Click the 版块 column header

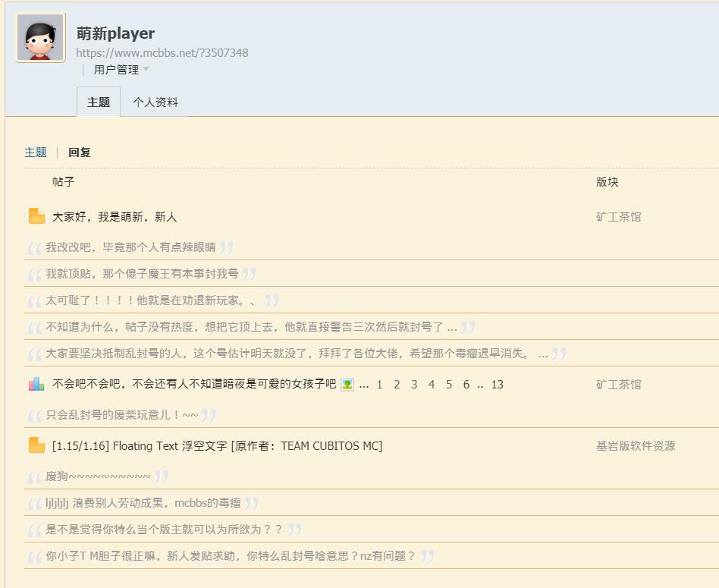[x=608, y=182]
